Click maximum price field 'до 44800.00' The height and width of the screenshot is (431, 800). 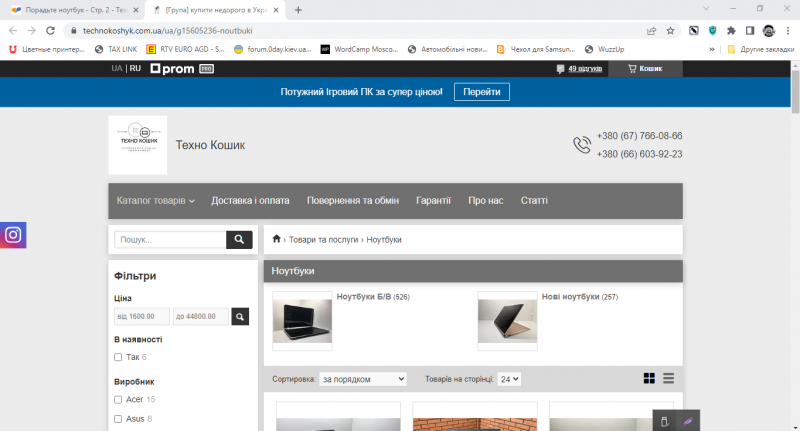tap(201, 317)
